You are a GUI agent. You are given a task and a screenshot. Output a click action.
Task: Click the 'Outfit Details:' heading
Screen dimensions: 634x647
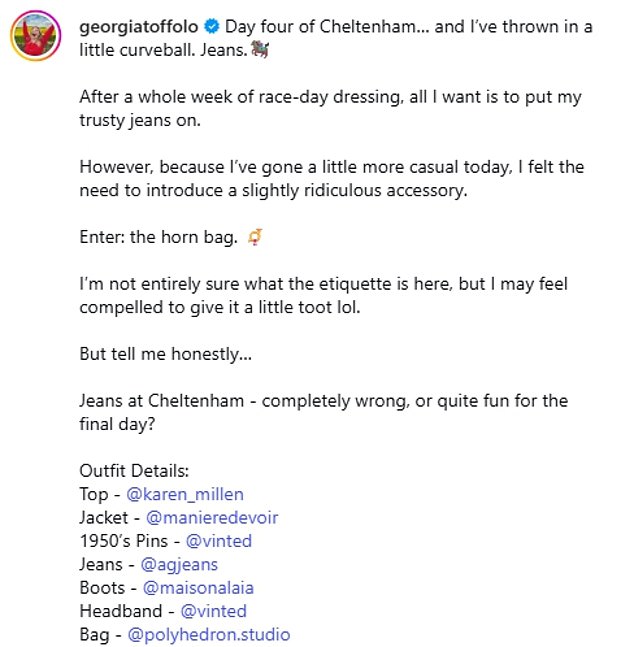[x=133, y=470]
